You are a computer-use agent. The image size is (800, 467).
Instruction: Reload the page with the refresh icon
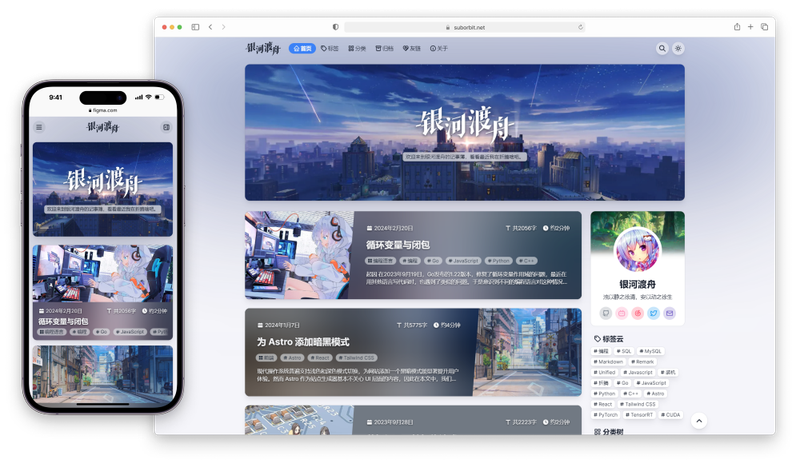(x=580, y=27)
